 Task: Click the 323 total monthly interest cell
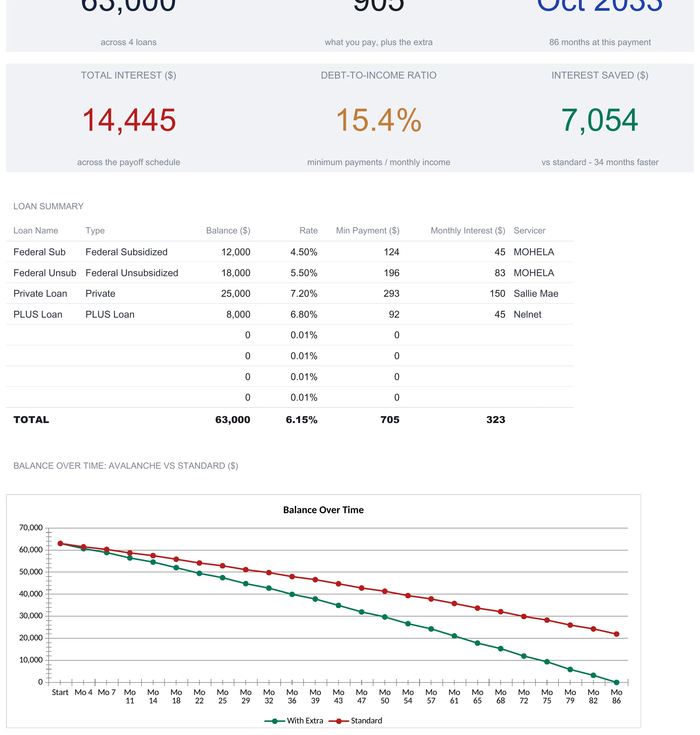click(x=496, y=420)
